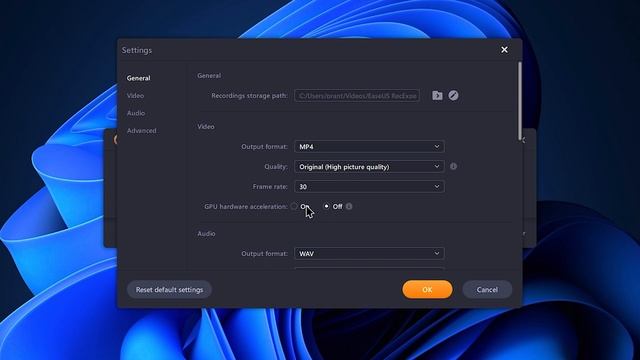Confirm settings with OK button
Viewport: 640px width, 360px height.
427,290
